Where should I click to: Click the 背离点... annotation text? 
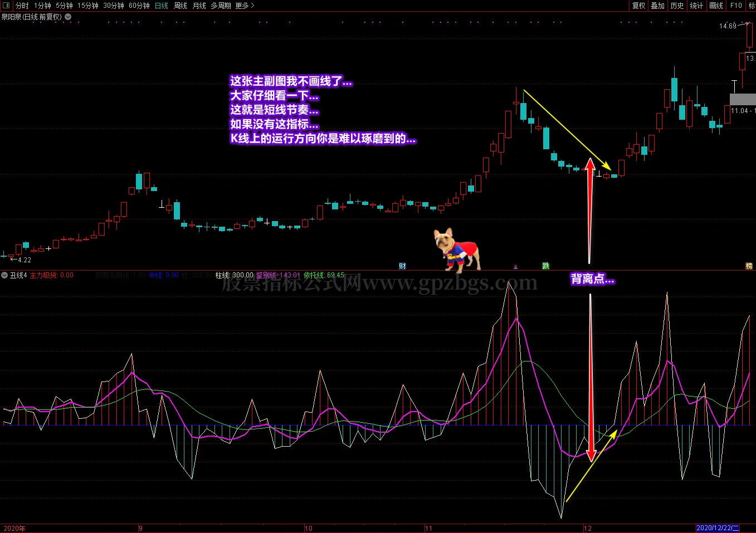(592, 279)
